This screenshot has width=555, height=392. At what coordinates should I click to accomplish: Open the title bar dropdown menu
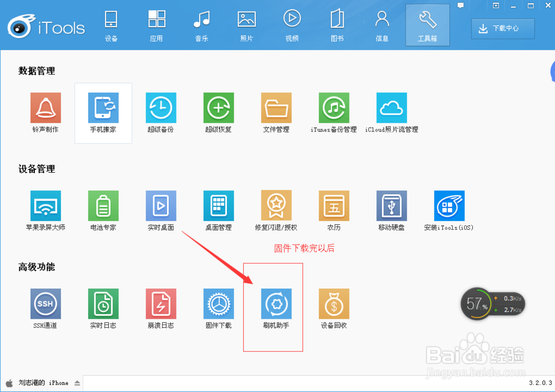pos(496,6)
